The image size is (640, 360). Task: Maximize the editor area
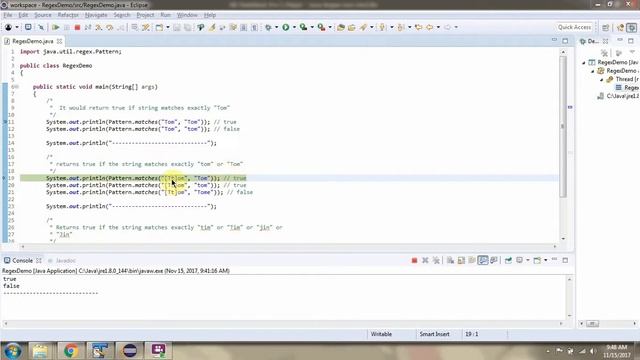click(565, 41)
